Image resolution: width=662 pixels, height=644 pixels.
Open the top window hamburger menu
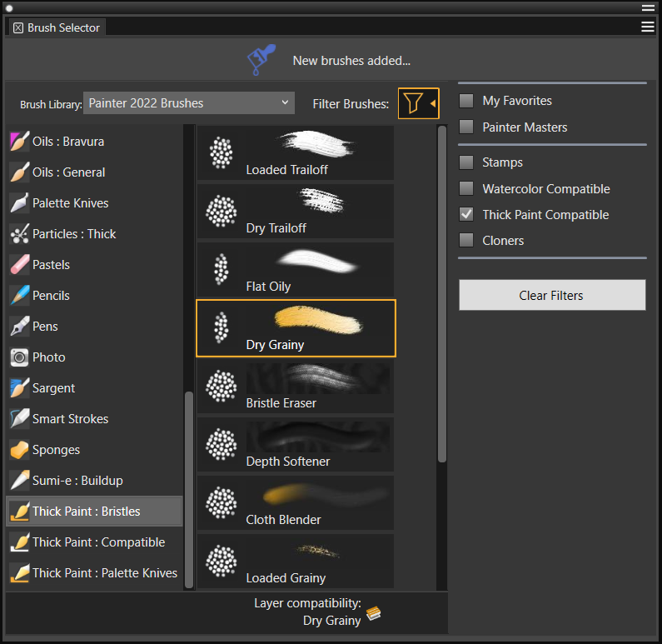(x=647, y=7)
